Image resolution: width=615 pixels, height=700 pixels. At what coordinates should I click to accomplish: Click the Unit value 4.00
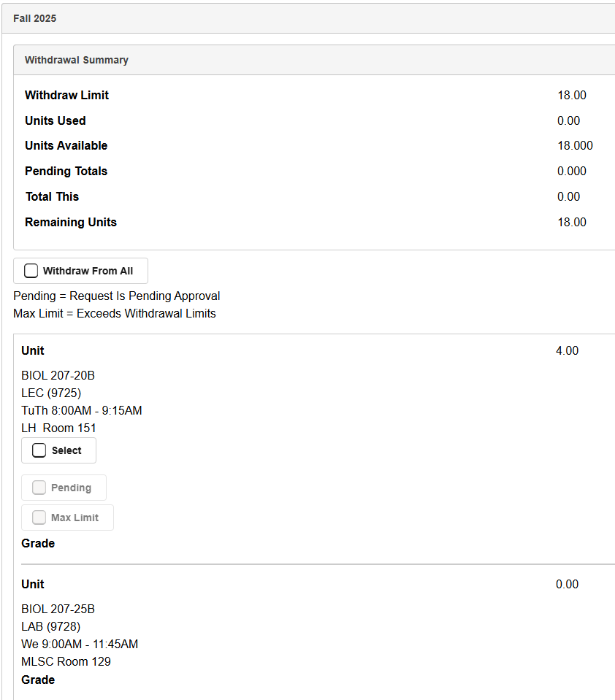coord(568,350)
